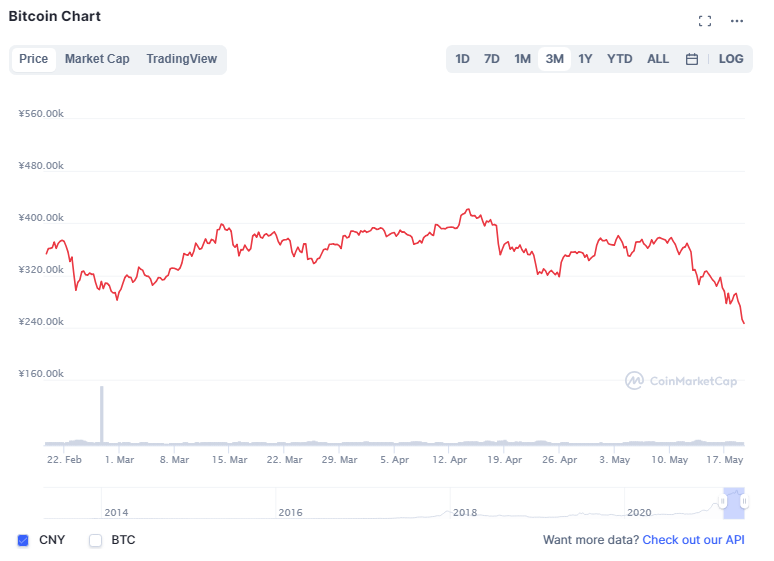Show YTD price range
The image size is (774, 561).
click(x=620, y=59)
